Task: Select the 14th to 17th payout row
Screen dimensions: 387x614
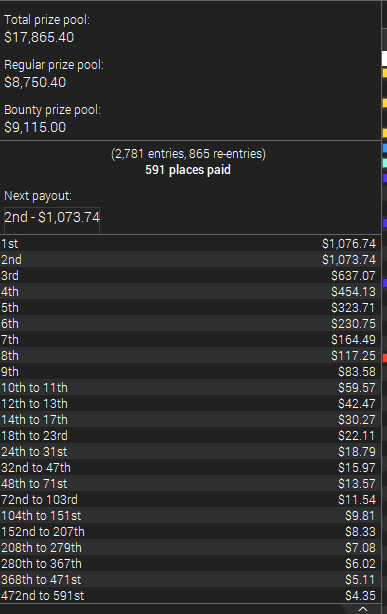Action: [190, 419]
